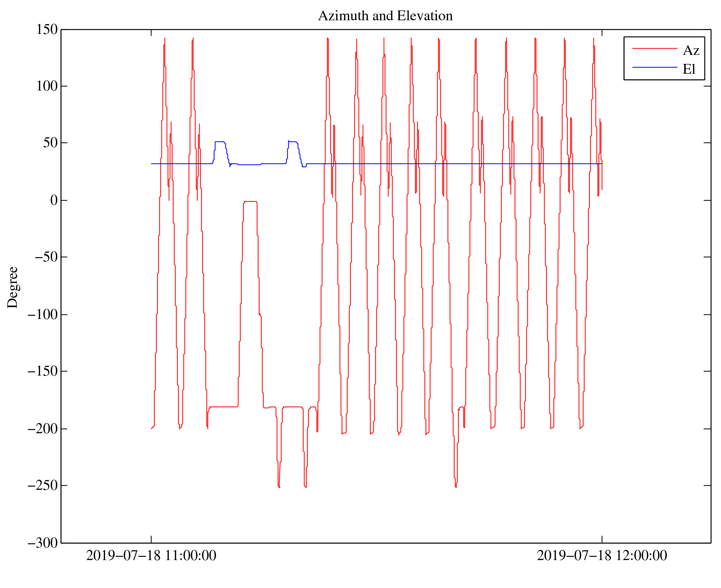Click the 2019-07-18 12:00:00 x-axis label
Viewport: 721px width, 588px height.
point(602,556)
